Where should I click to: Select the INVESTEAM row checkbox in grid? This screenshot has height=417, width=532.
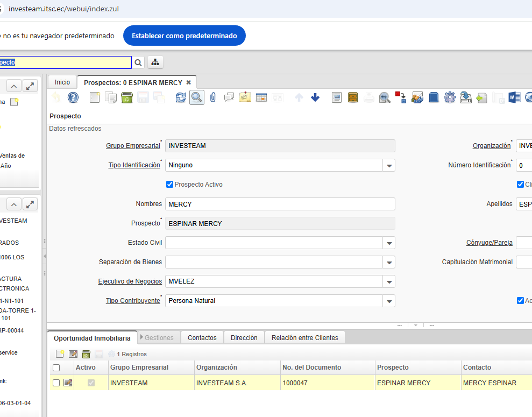[x=56, y=383]
